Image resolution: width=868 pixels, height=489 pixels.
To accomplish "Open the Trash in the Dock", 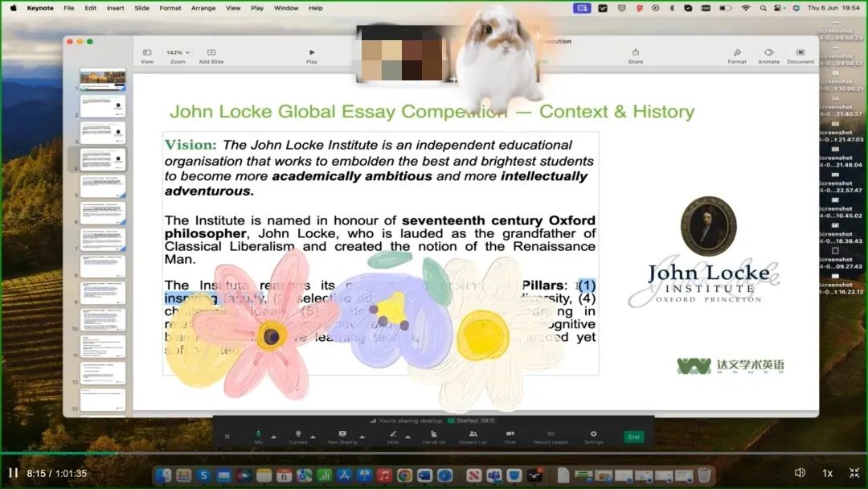I will (704, 475).
